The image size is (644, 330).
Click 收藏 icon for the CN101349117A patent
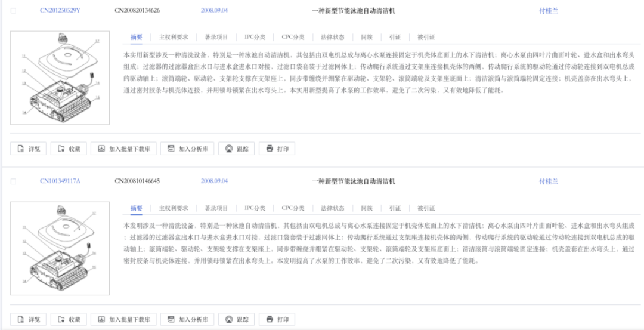(x=69, y=319)
